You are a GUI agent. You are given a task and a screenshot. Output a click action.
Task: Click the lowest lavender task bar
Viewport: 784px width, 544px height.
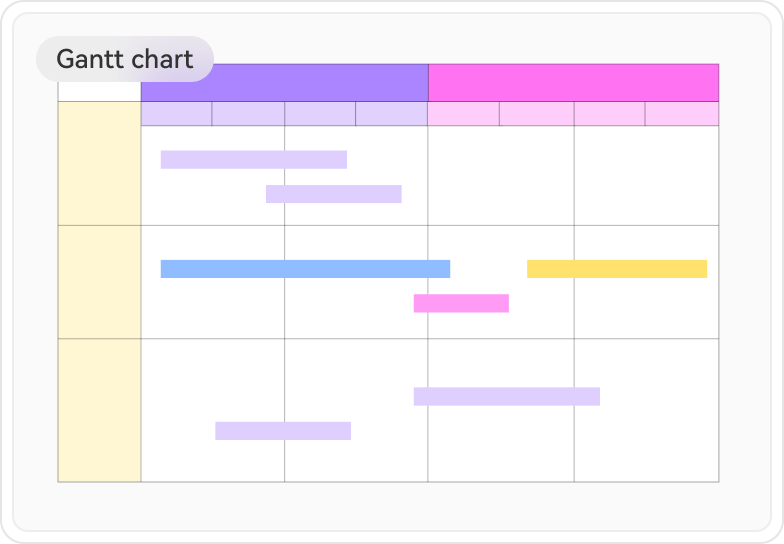click(x=283, y=431)
